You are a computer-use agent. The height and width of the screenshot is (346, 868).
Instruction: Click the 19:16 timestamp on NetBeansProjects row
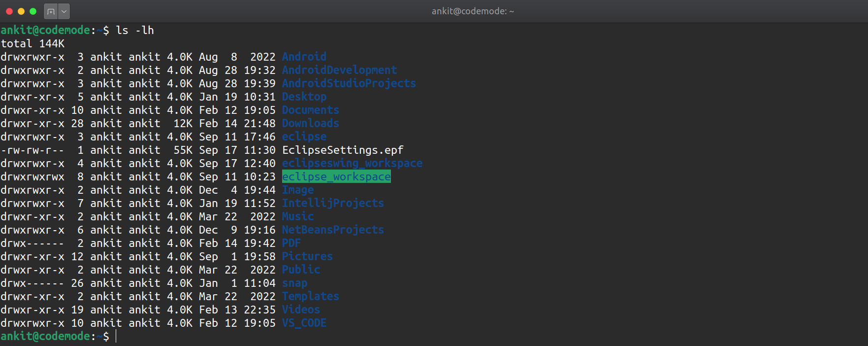click(259, 230)
